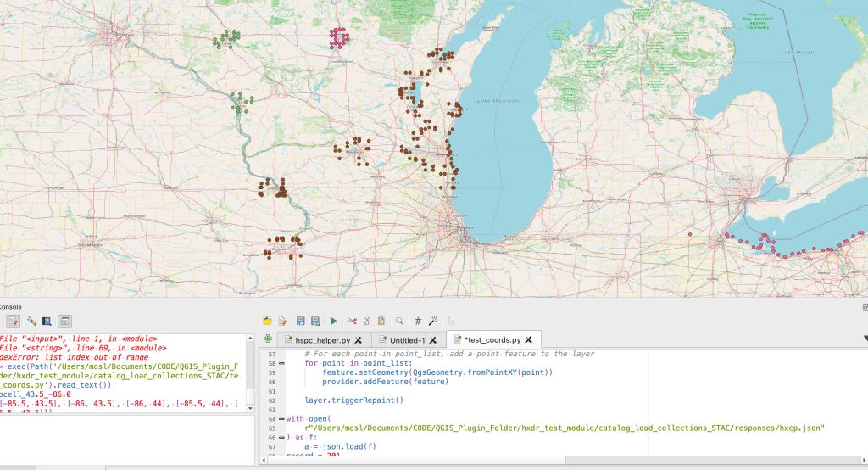Click the Cut scissors icon

pos(353,321)
